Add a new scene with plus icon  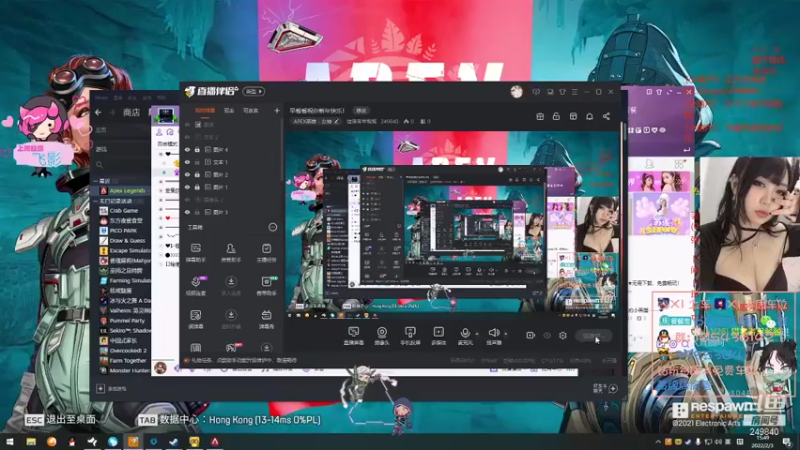point(277,110)
